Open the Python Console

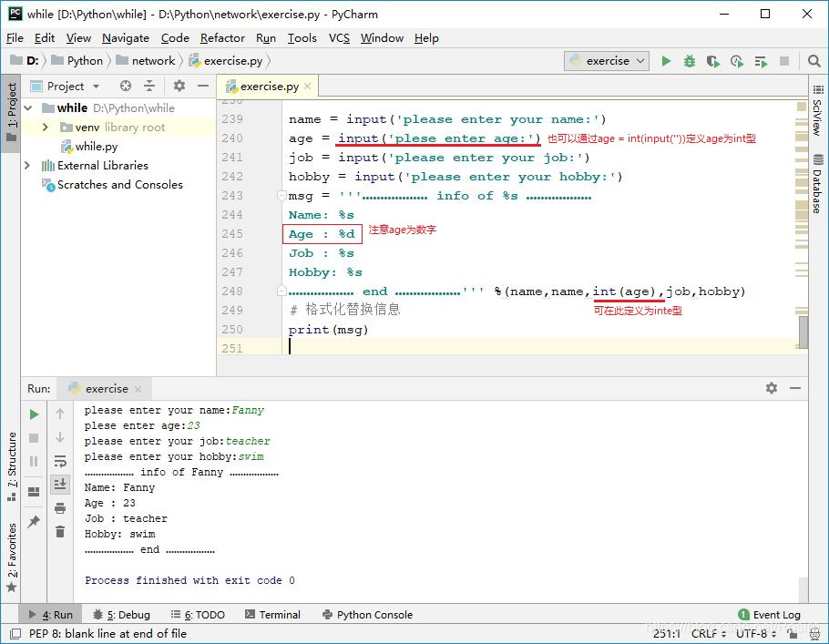(x=367, y=614)
